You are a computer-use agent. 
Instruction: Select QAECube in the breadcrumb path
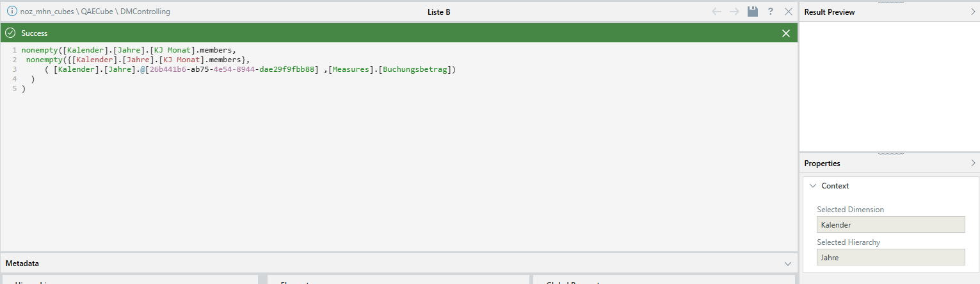[98, 12]
